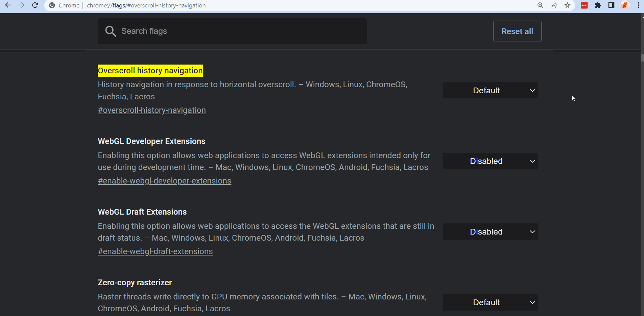644x316 pixels.
Task: Click the share page icon
Action: [x=554, y=5]
